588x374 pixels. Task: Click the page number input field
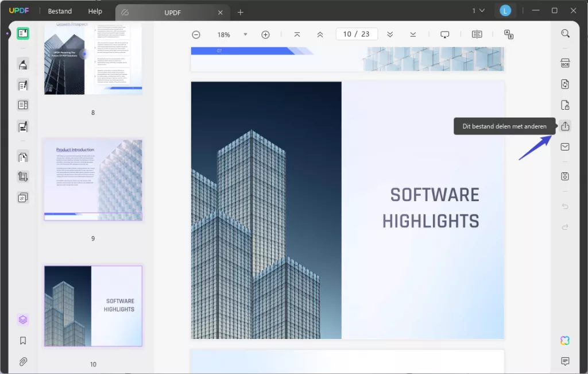click(x=348, y=34)
